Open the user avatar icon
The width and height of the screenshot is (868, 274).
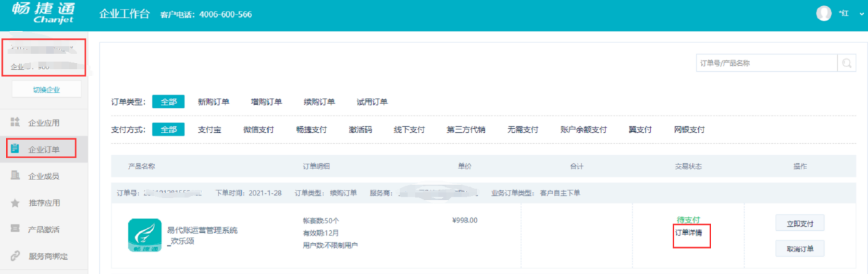824,14
